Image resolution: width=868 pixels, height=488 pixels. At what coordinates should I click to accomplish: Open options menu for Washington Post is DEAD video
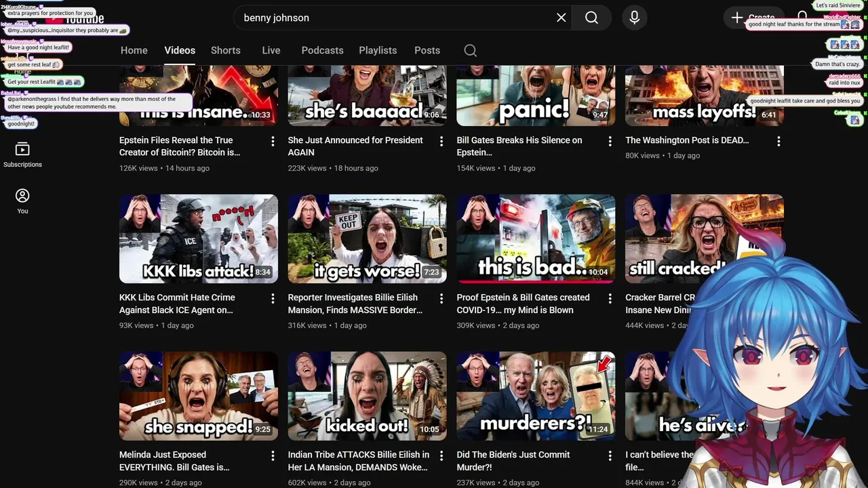tap(778, 141)
